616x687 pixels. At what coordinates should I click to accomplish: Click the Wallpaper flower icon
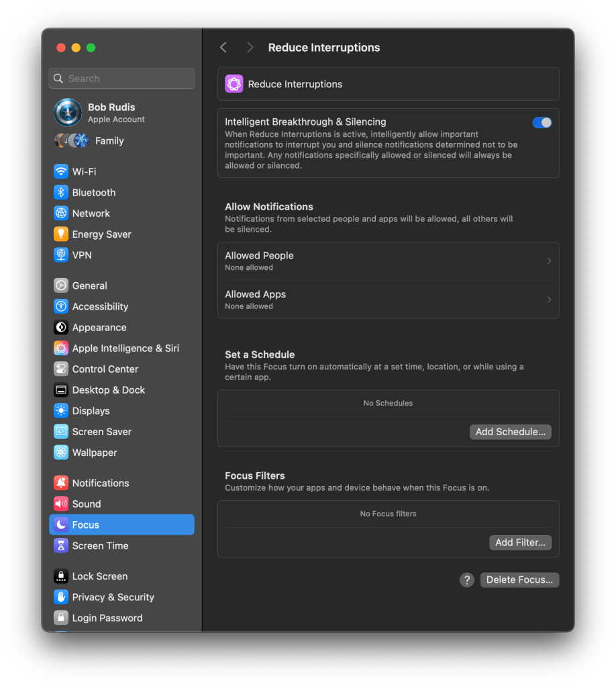click(61, 453)
